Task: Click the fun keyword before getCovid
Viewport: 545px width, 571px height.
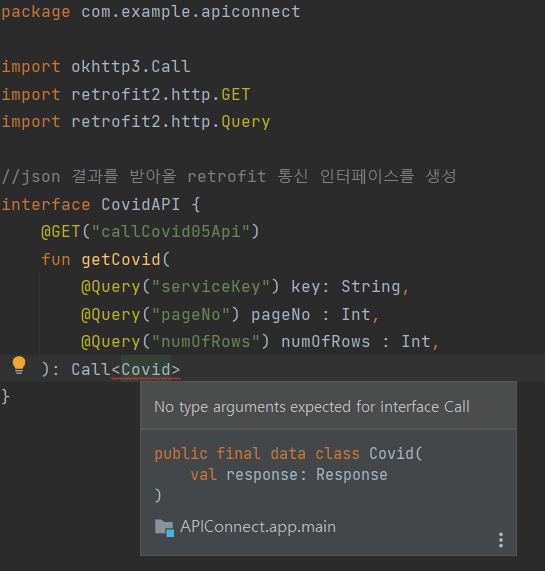Action: [56, 260]
